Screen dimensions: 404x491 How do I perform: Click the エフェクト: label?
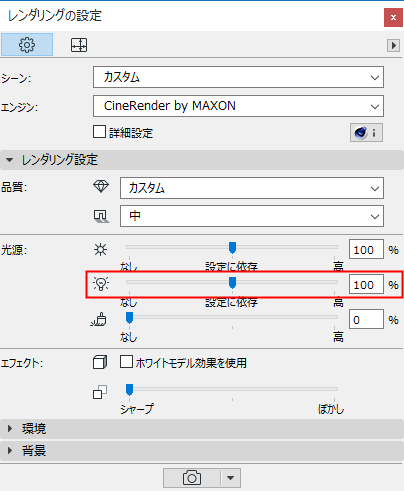click(x=22, y=363)
